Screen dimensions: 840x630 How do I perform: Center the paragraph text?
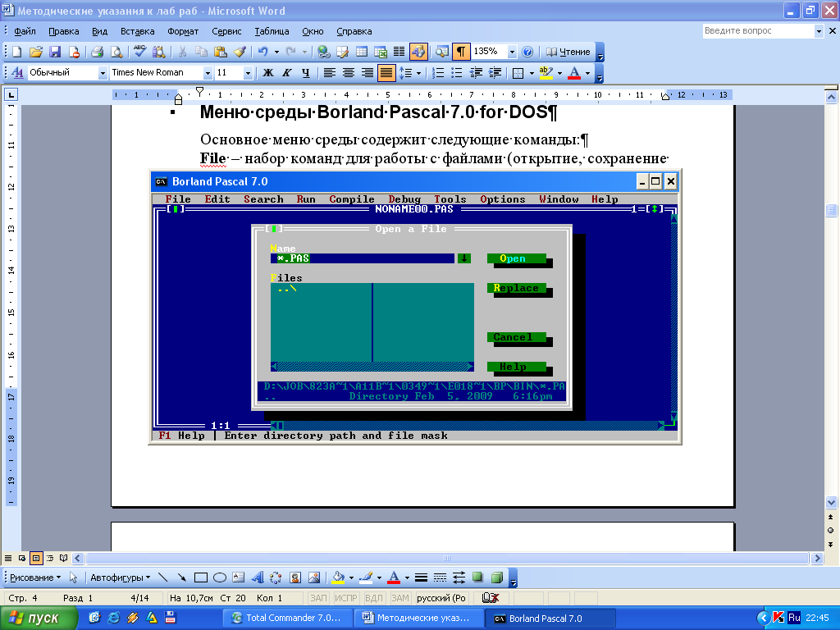[x=348, y=73]
